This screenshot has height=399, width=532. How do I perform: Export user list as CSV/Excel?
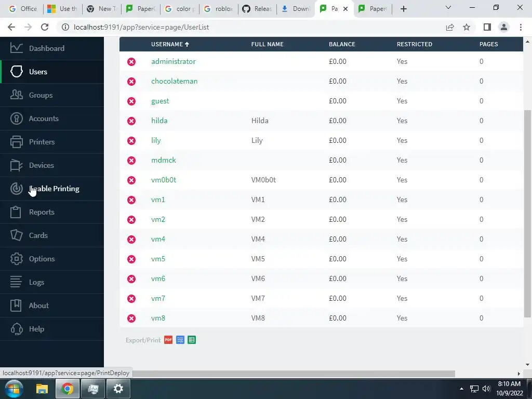point(192,340)
